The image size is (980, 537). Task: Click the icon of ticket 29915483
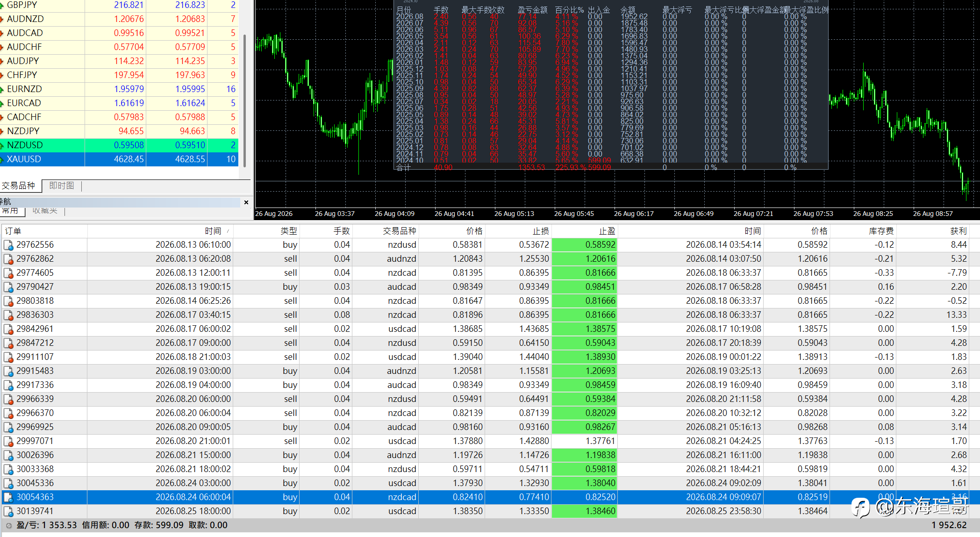(x=8, y=371)
